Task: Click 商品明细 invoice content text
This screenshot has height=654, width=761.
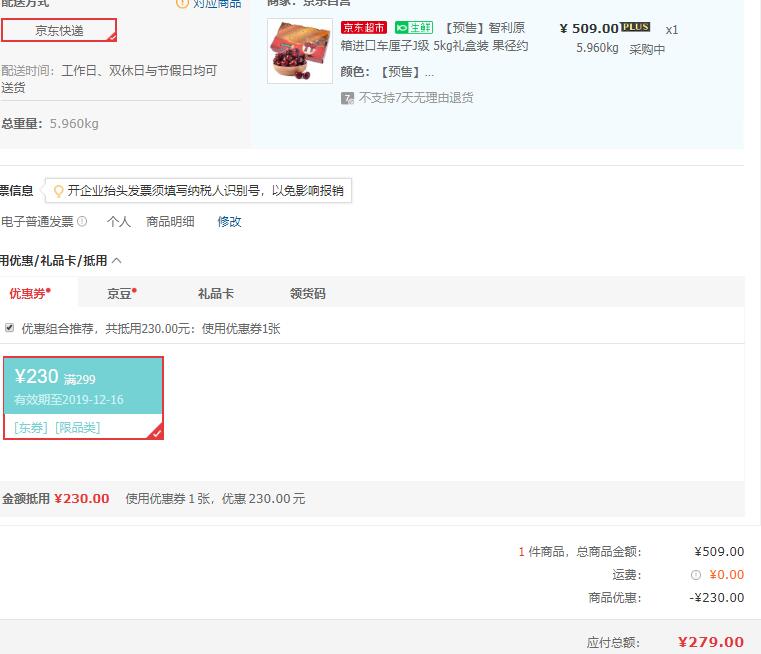Action: tap(170, 222)
